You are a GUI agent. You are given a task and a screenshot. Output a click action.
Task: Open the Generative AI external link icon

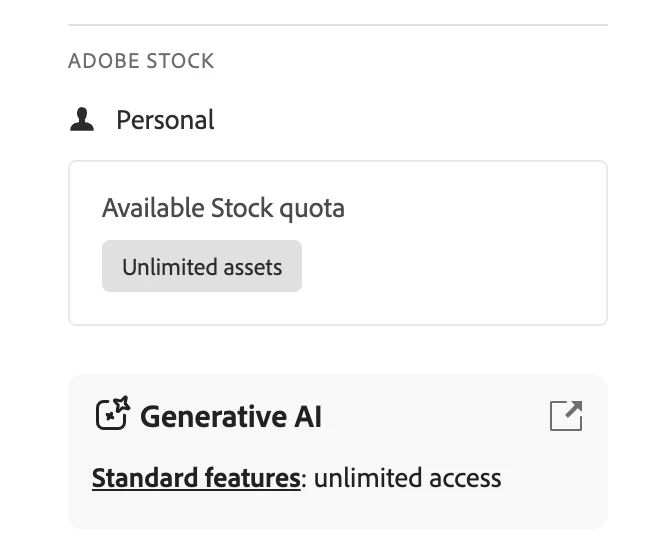tap(566, 415)
